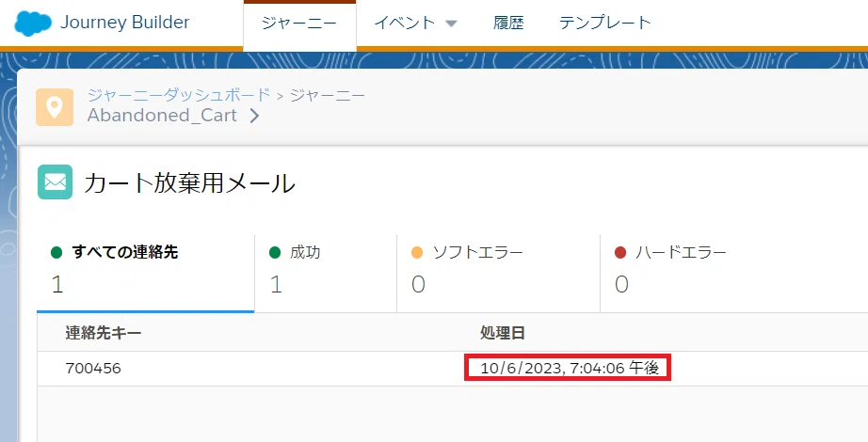The height and width of the screenshot is (442, 868).
Task: Click the teal email activity icon
Action: point(55,182)
